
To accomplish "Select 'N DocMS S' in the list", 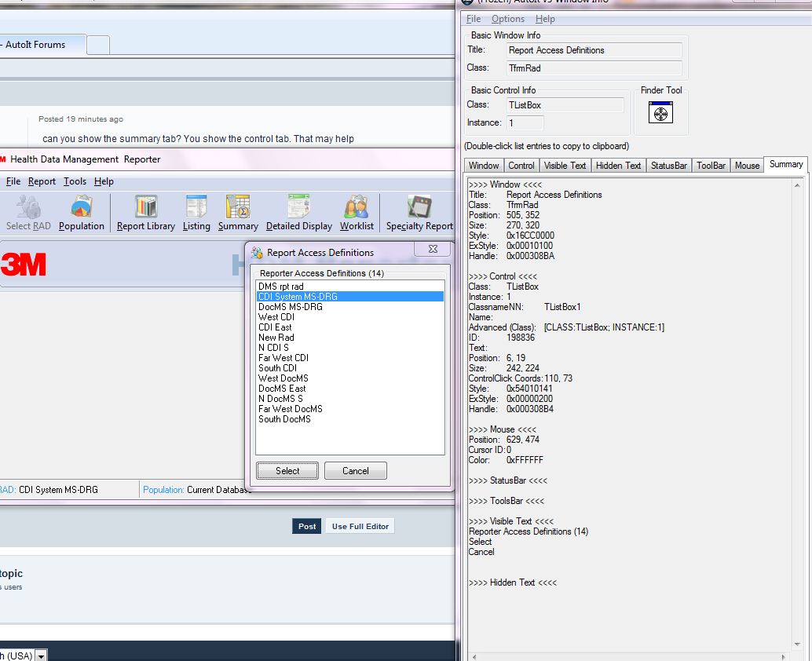I will pos(350,399).
